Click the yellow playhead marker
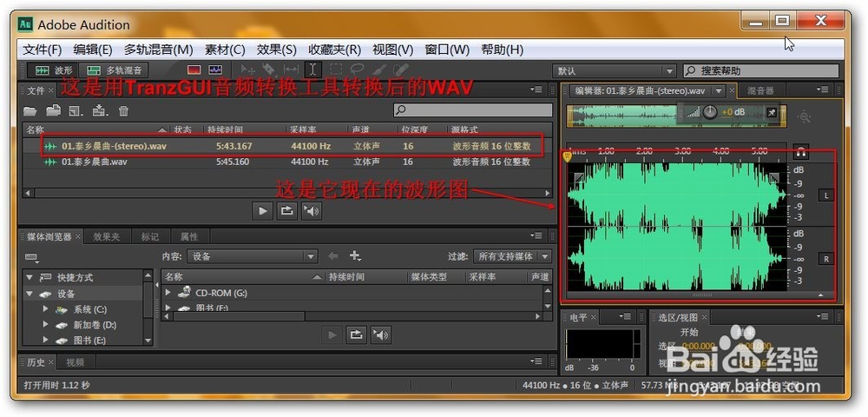The image size is (868, 417). pyautogui.click(x=567, y=156)
